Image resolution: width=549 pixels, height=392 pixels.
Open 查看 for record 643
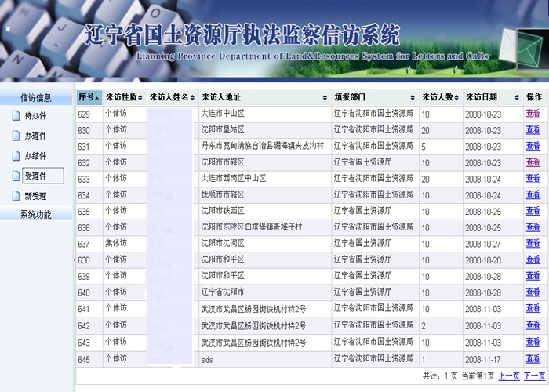[x=533, y=342]
